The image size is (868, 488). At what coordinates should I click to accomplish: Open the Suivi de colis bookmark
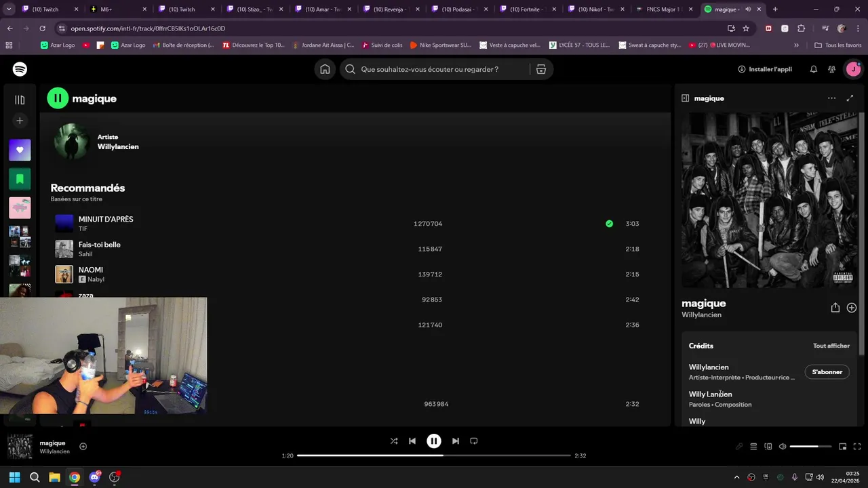point(382,45)
